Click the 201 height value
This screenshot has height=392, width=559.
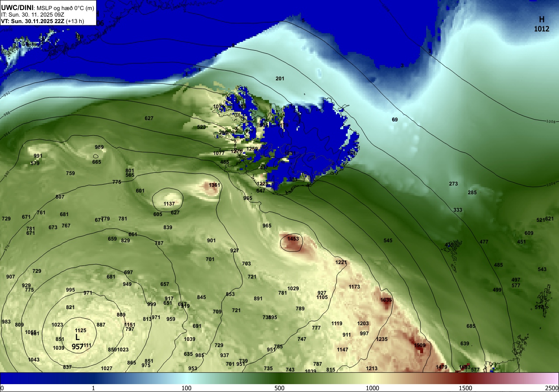coord(280,79)
